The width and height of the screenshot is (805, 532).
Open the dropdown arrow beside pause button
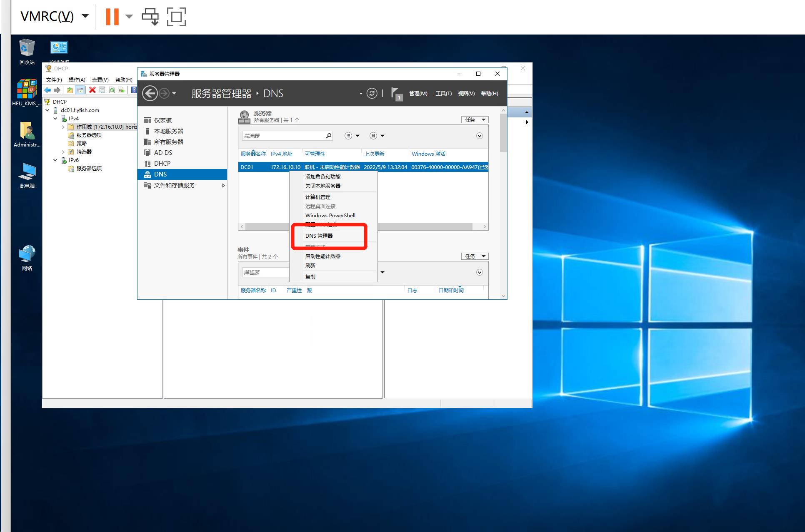(x=129, y=17)
